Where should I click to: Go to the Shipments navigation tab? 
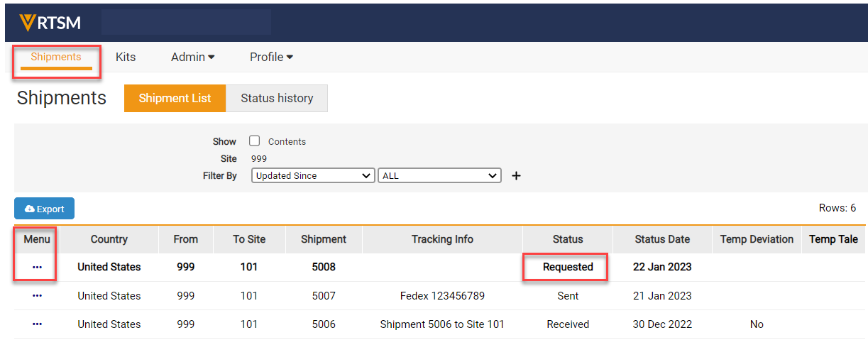point(56,57)
